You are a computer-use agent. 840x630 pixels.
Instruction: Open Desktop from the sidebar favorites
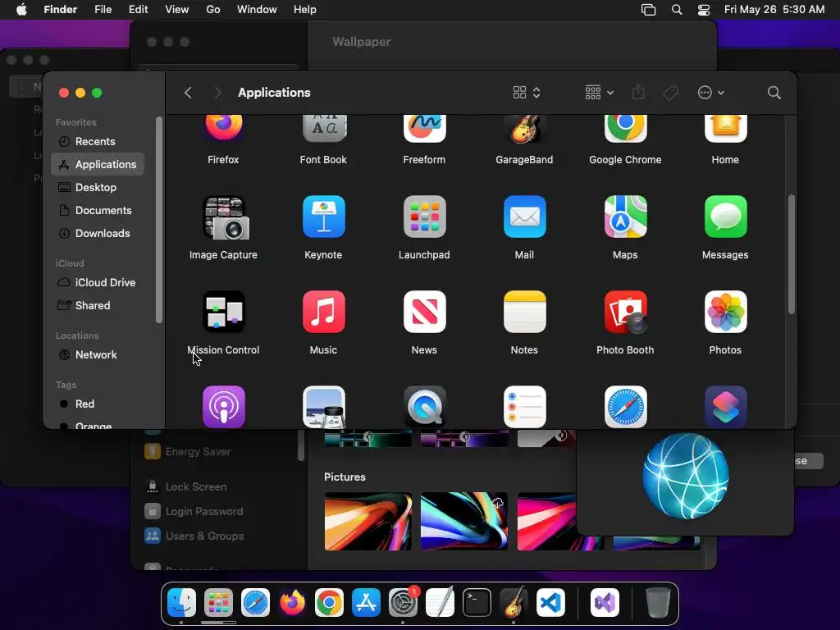(98, 188)
